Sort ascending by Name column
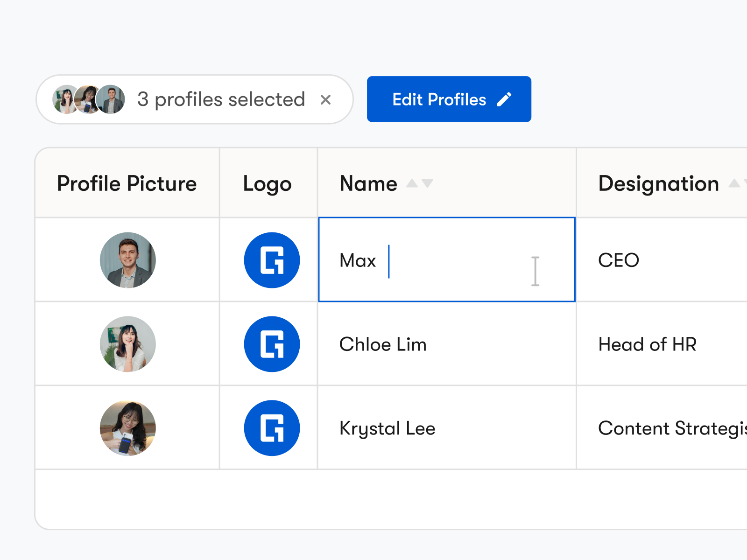747x560 pixels. click(412, 183)
